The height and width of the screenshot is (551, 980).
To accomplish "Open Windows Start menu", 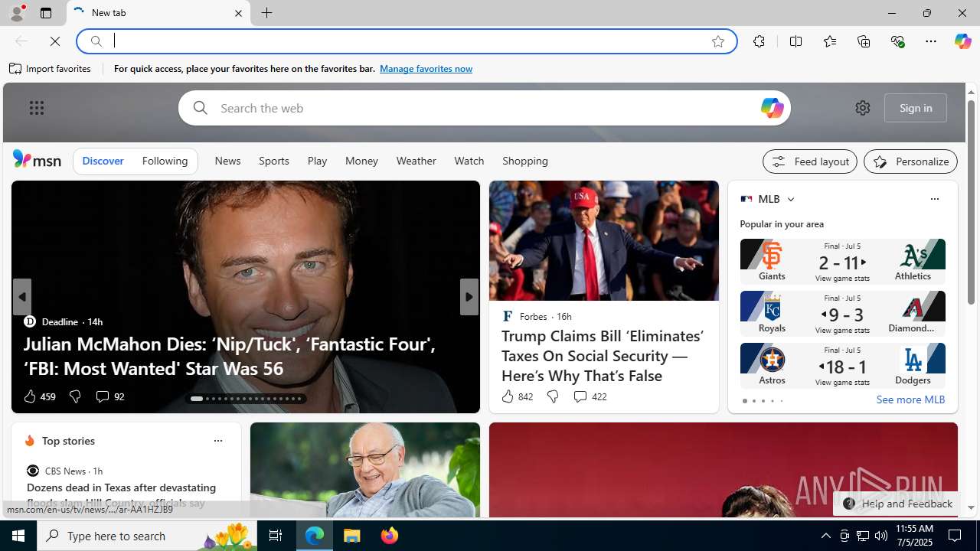I will click(18, 536).
